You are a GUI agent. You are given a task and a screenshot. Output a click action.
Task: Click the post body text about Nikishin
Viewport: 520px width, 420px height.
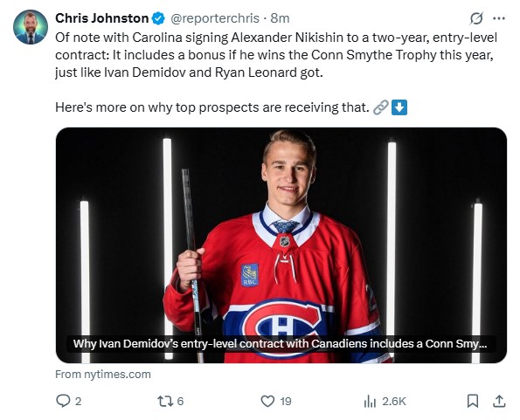[x=276, y=55]
